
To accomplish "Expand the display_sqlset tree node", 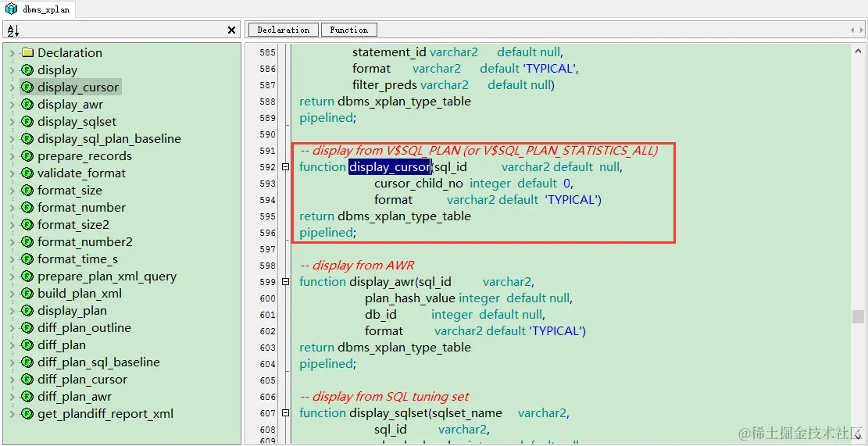I will pos(12,122).
